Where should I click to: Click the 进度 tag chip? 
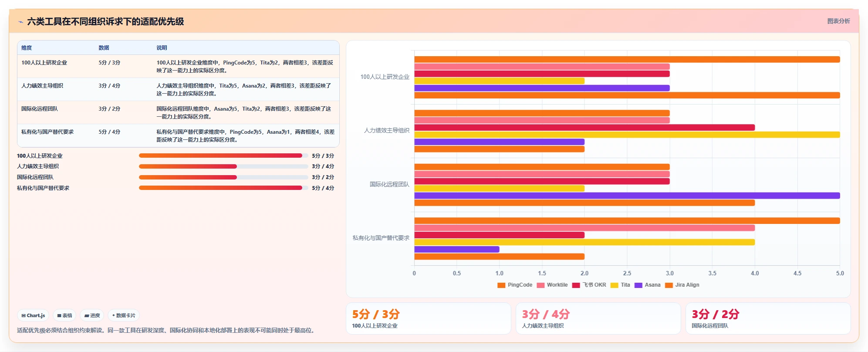coord(92,315)
